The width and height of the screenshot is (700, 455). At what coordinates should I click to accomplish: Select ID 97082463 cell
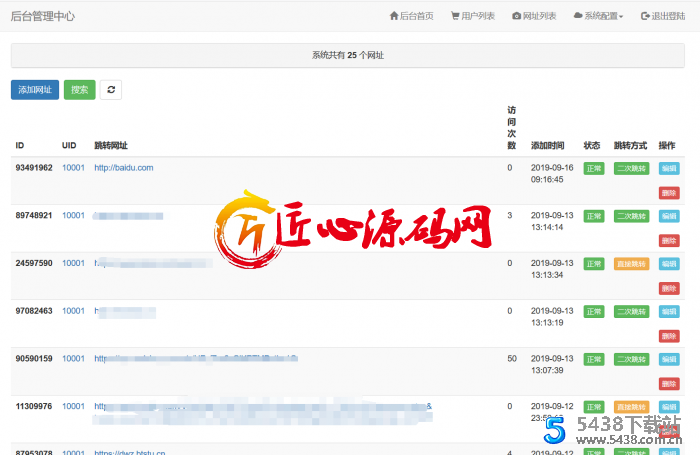pyautogui.click(x=34, y=311)
